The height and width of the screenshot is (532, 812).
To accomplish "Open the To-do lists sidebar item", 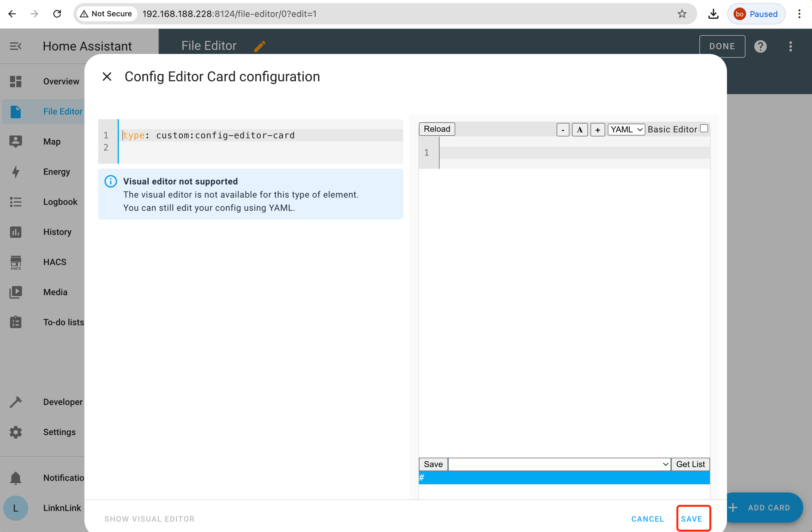I will tap(63, 322).
